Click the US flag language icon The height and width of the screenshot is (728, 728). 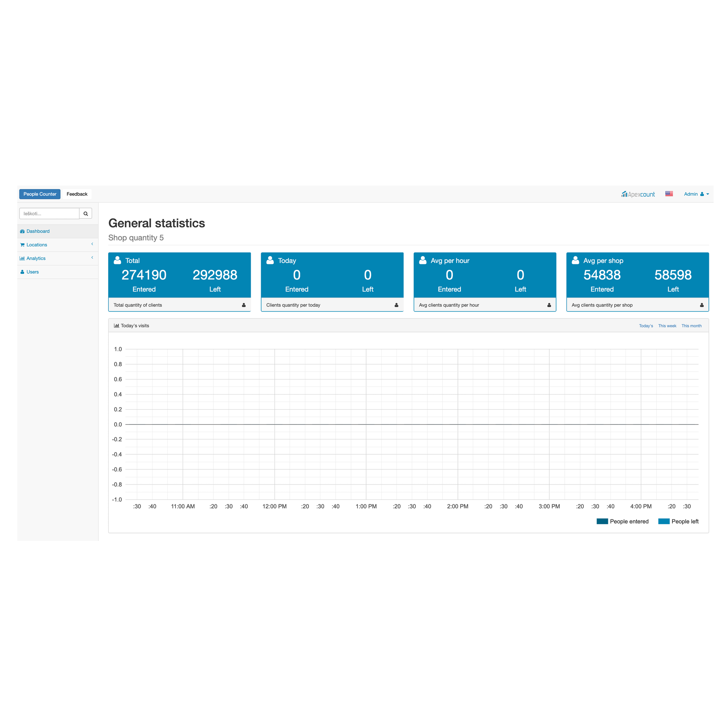[x=669, y=194]
